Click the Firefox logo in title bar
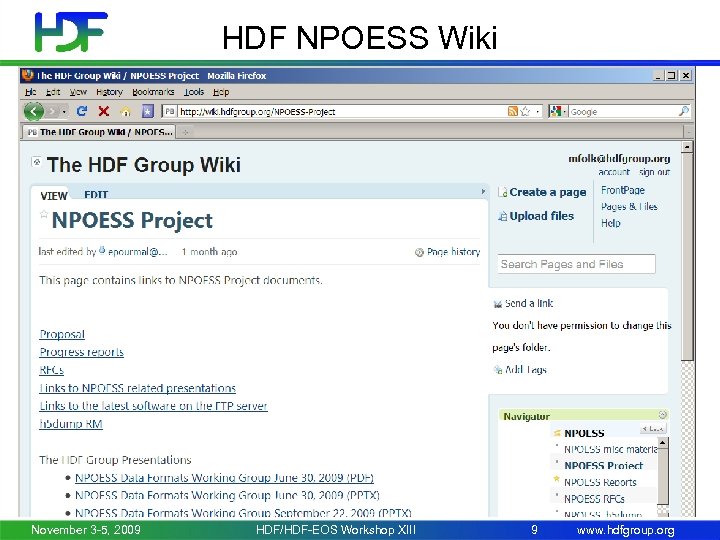 [x=28, y=75]
